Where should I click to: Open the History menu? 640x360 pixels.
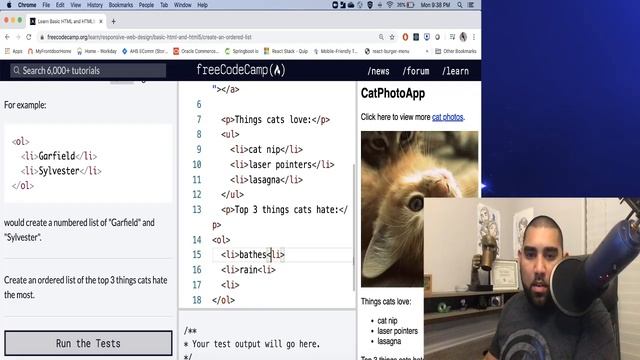tap(95, 5)
